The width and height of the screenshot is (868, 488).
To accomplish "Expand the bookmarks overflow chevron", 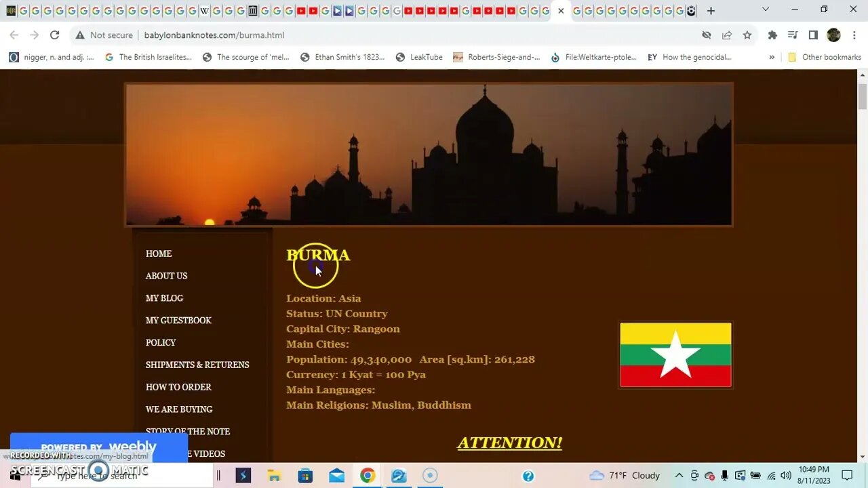I will tap(772, 58).
